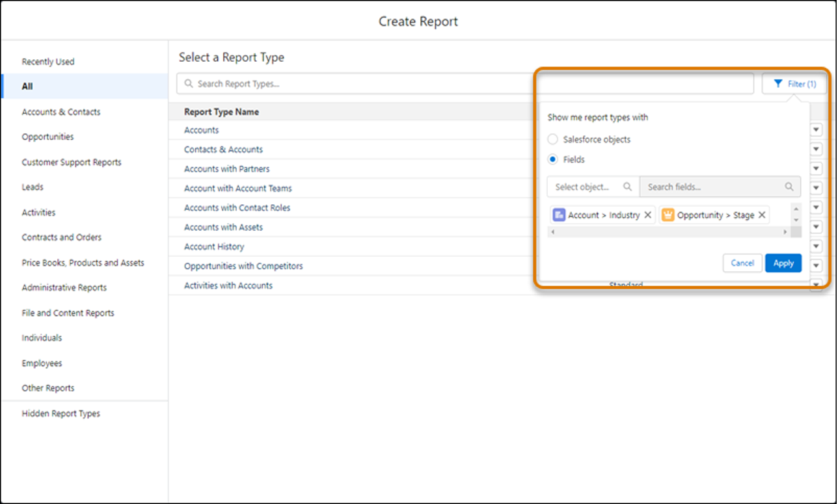Click the horizontal scrollbar right arrow
This screenshot has height=504, width=838.
tap(785, 232)
